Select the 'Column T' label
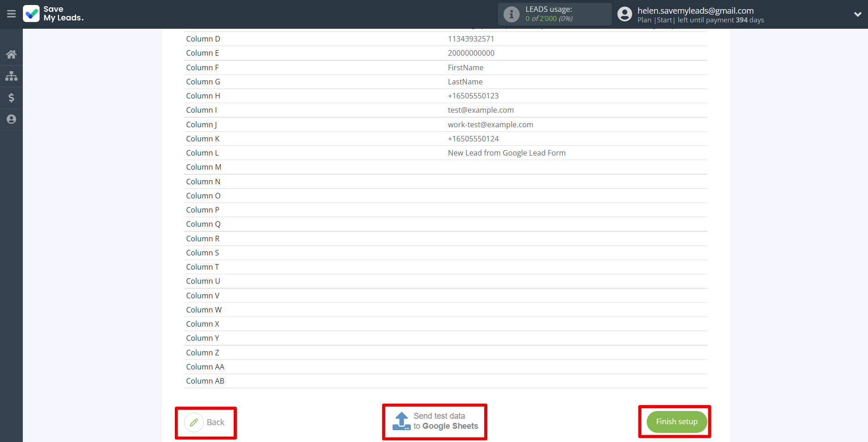Screen dimensions: 868x442 tap(203, 267)
